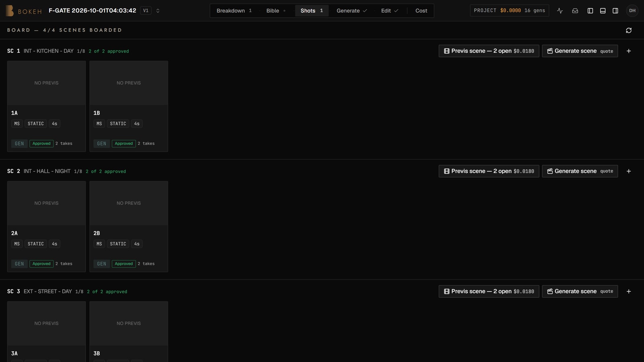Screen dimensions: 644x362
Task: Click the Bokeh logo icon
Action: (10, 11)
